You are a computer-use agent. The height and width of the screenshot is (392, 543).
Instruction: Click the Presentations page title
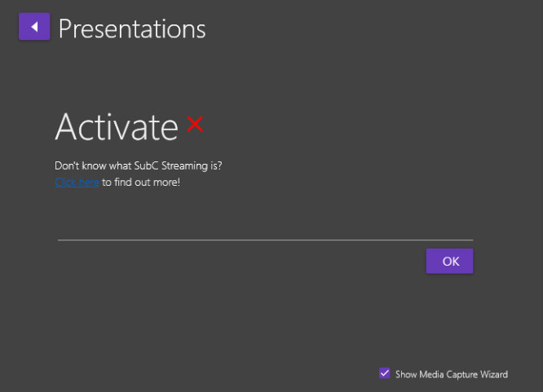coord(132,29)
